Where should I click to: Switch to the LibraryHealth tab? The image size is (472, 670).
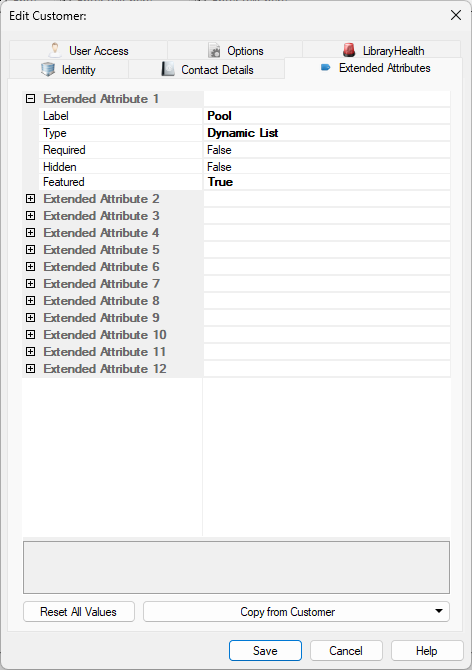coord(381,50)
